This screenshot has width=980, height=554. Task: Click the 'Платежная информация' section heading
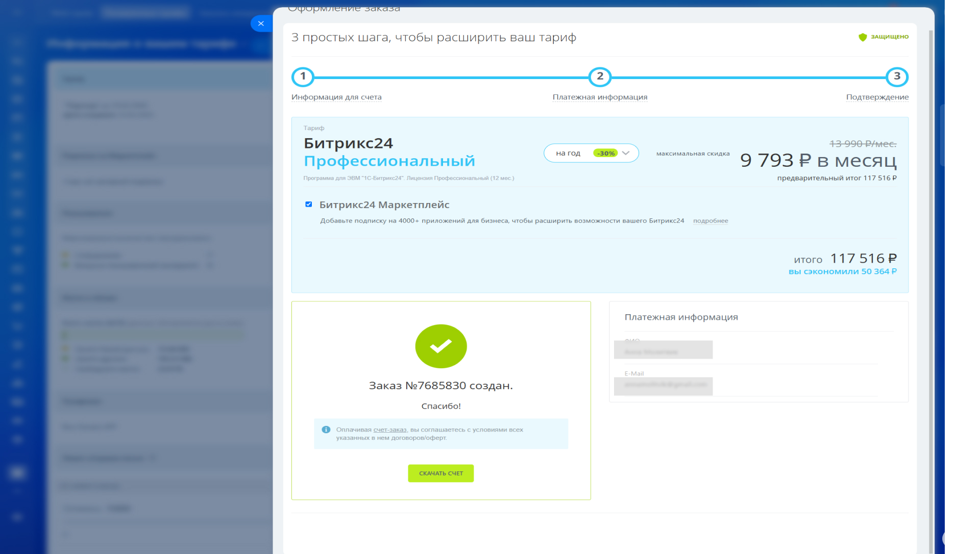[x=681, y=317]
